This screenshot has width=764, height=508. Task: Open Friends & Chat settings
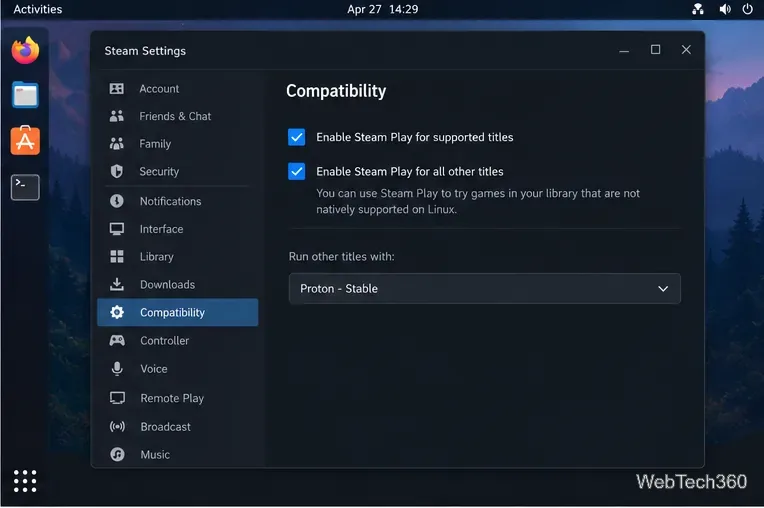pos(177,116)
